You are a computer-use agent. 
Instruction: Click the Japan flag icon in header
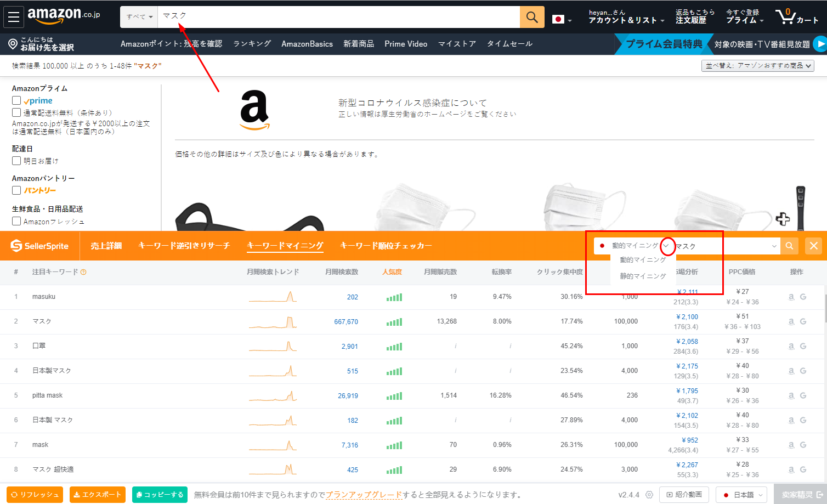pyautogui.click(x=558, y=20)
